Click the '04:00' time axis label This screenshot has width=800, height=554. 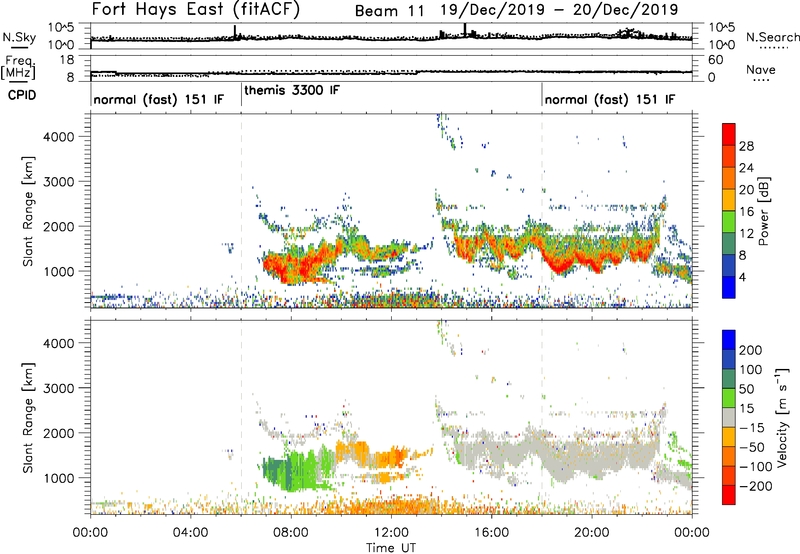pyautogui.click(x=190, y=533)
